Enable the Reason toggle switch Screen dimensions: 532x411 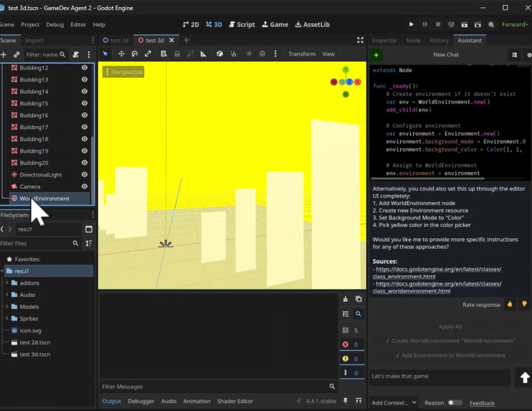[455, 402]
